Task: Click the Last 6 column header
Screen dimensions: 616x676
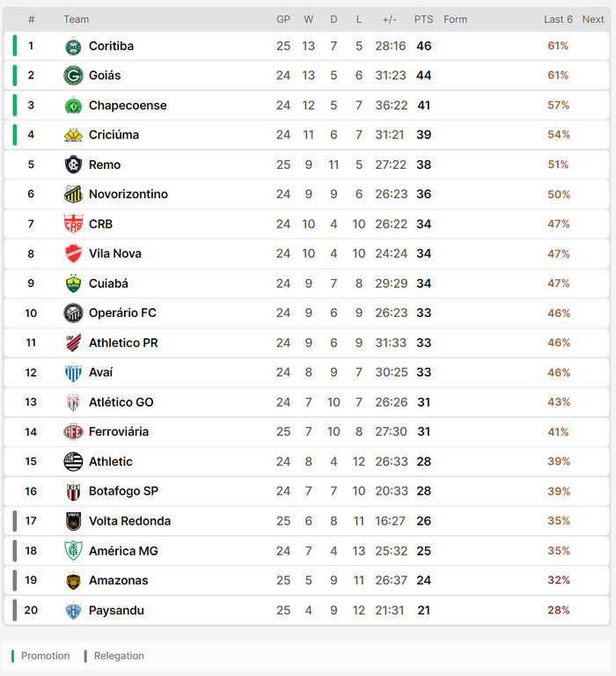Action: coord(558,19)
